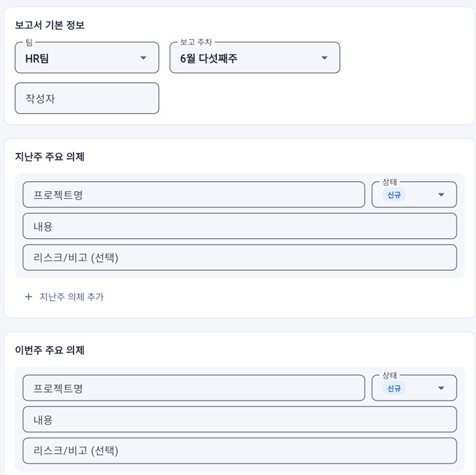Click the arrow icon in 보고 주차 dropdown
This screenshot has width=476, height=475.
click(x=324, y=58)
